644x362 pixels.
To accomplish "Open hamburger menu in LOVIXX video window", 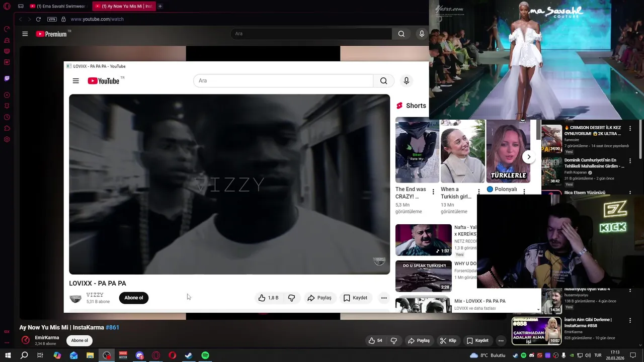I will pyautogui.click(x=75, y=81).
